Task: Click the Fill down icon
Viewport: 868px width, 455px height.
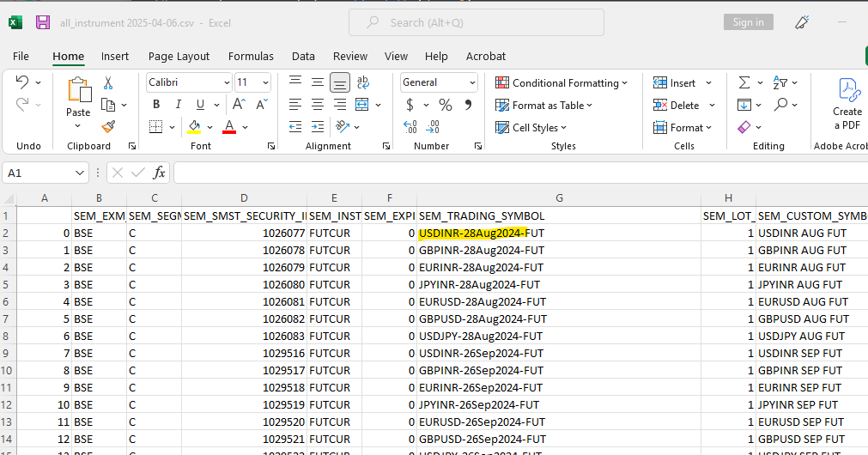Action: click(x=744, y=105)
